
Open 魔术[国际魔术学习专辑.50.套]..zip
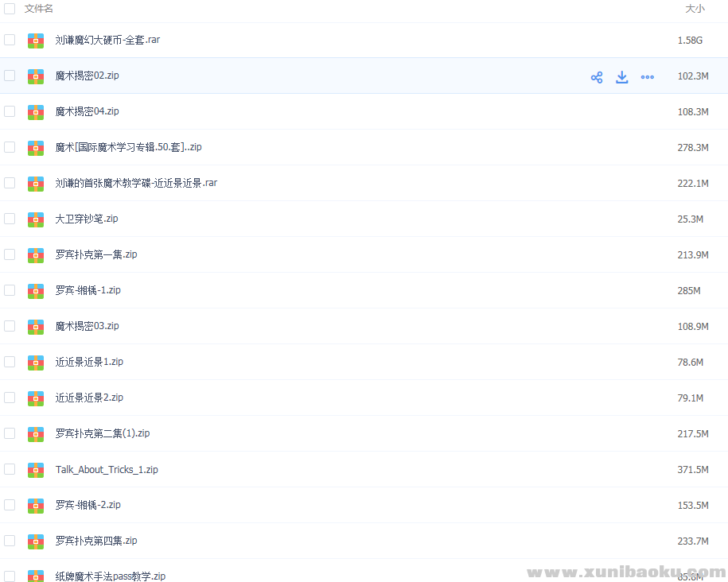click(x=127, y=147)
